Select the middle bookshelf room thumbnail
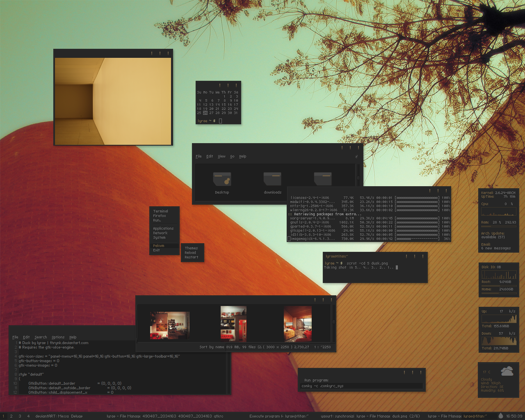 [x=233, y=324]
